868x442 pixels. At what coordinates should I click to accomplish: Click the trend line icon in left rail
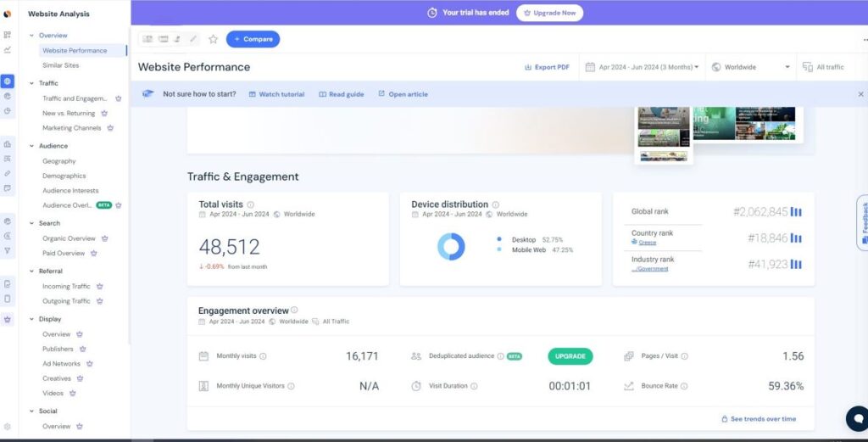pos(7,49)
